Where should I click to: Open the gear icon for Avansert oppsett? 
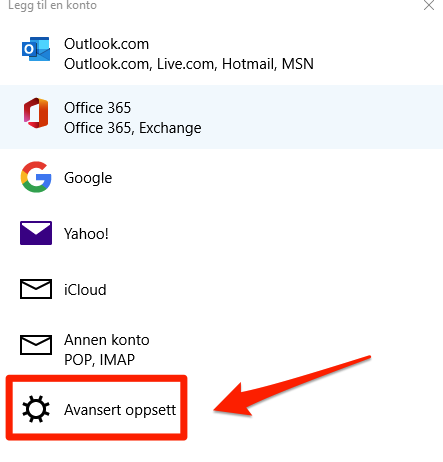(36, 409)
